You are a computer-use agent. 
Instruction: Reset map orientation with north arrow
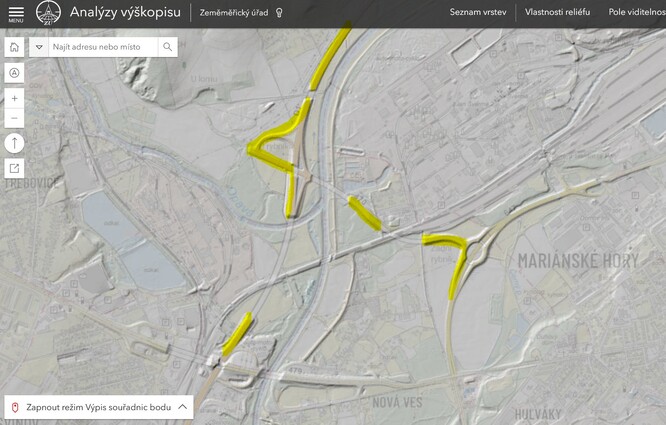14,143
